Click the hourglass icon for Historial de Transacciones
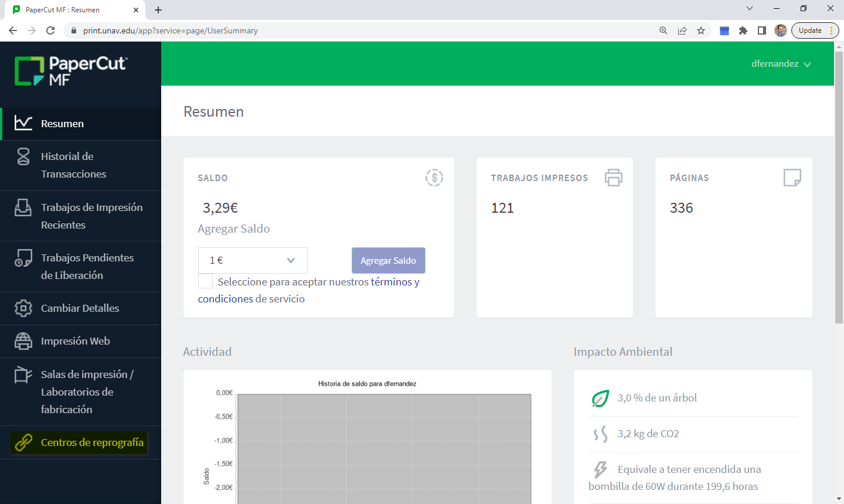This screenshot has width=844, height=504. tap(23, 156)
